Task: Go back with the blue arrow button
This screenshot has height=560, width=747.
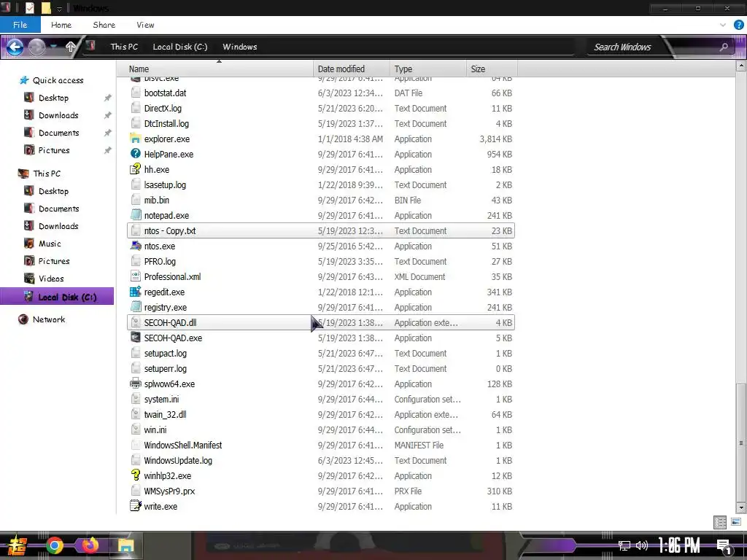Action: (15, 47)
